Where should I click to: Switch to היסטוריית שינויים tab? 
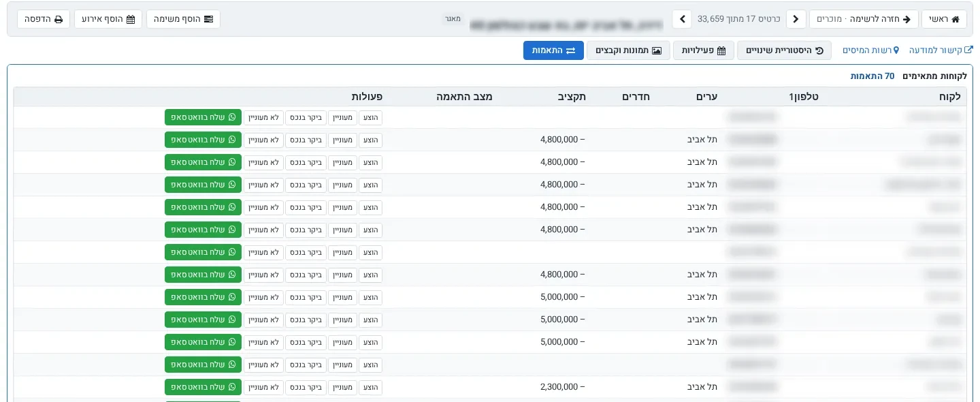point(785,50)
